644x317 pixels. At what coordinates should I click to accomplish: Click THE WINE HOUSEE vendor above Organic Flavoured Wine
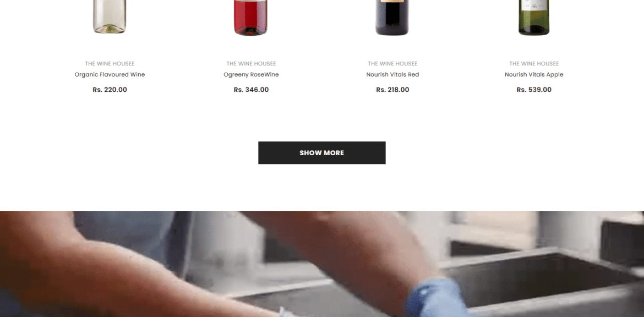click(110, 64)
